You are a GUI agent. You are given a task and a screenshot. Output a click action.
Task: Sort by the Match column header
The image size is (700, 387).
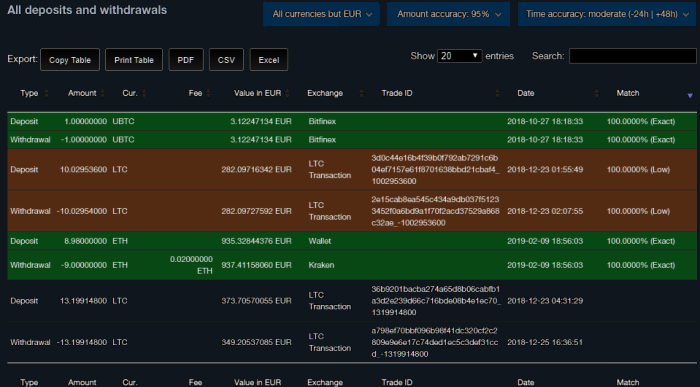click(x=628, y=93)
